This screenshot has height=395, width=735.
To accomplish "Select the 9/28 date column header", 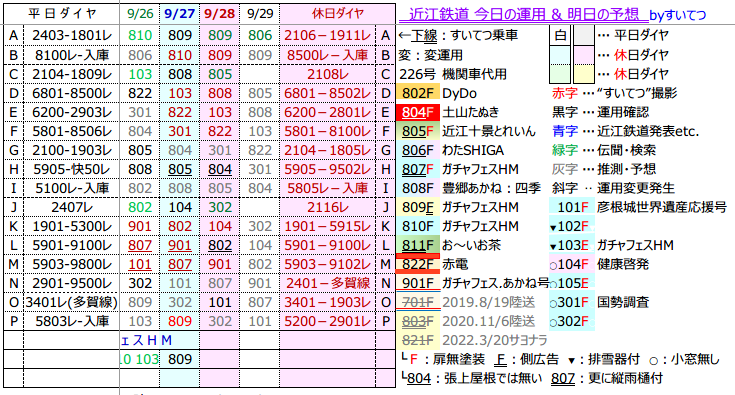I will [x=219, y=14].
